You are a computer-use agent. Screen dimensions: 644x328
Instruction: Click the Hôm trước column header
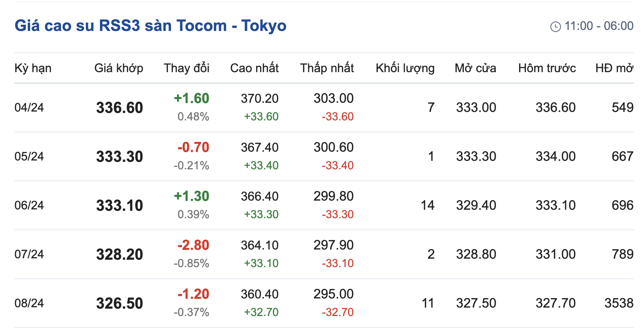click(547, 68)
